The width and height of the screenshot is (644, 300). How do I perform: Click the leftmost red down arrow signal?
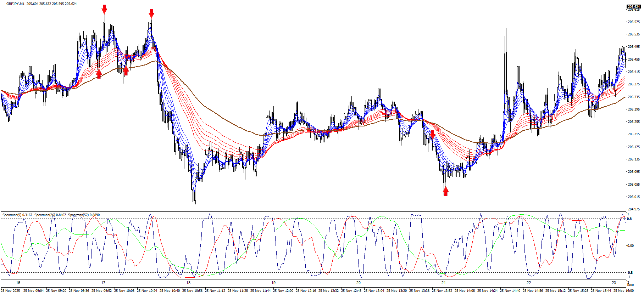click(104, 10)
